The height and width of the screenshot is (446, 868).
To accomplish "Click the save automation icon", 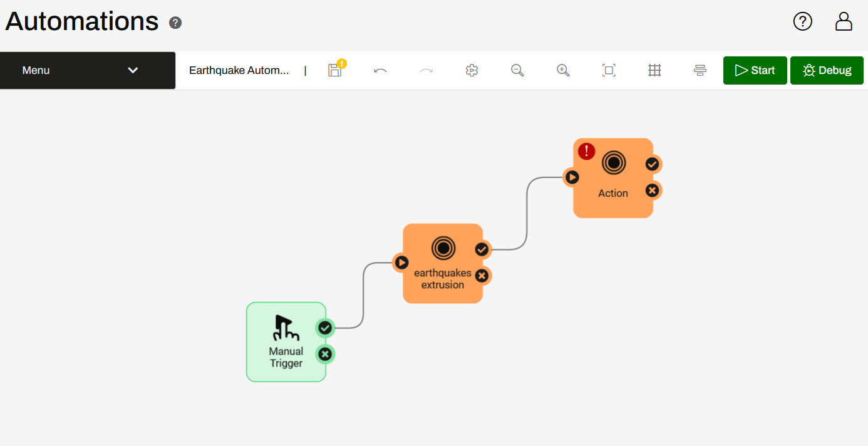I will (x=335, y=70).
